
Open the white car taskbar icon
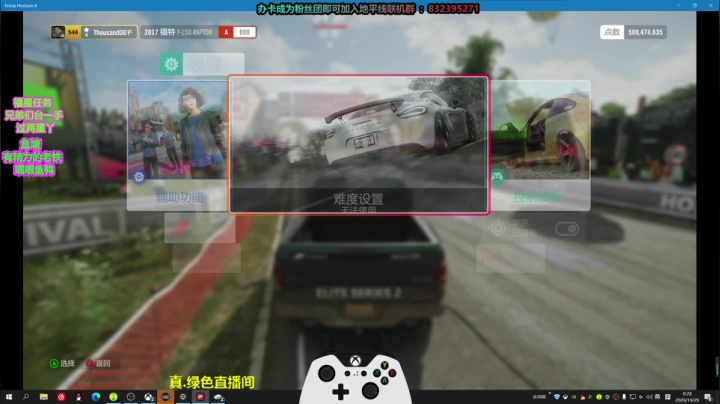[x=219, y=397]
